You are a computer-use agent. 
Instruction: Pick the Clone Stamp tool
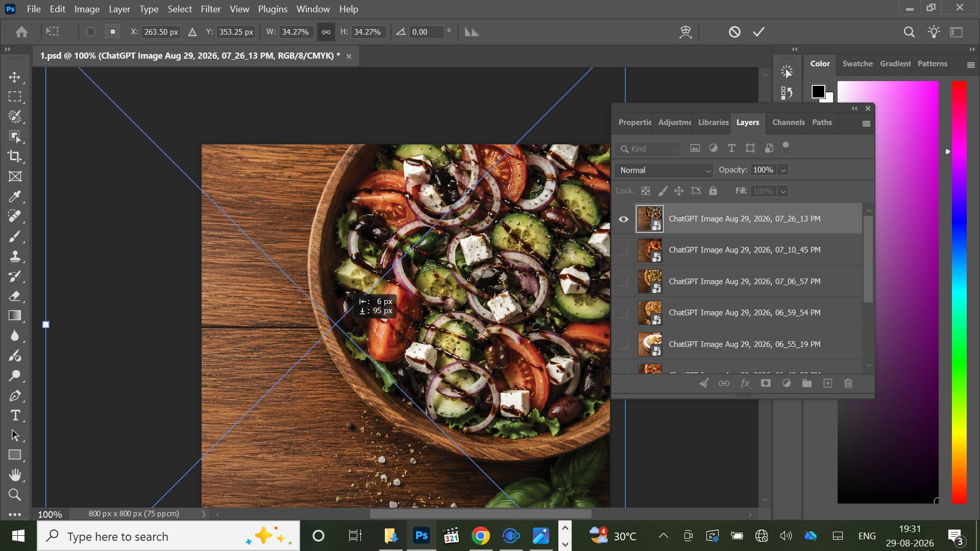click(15, 256)
